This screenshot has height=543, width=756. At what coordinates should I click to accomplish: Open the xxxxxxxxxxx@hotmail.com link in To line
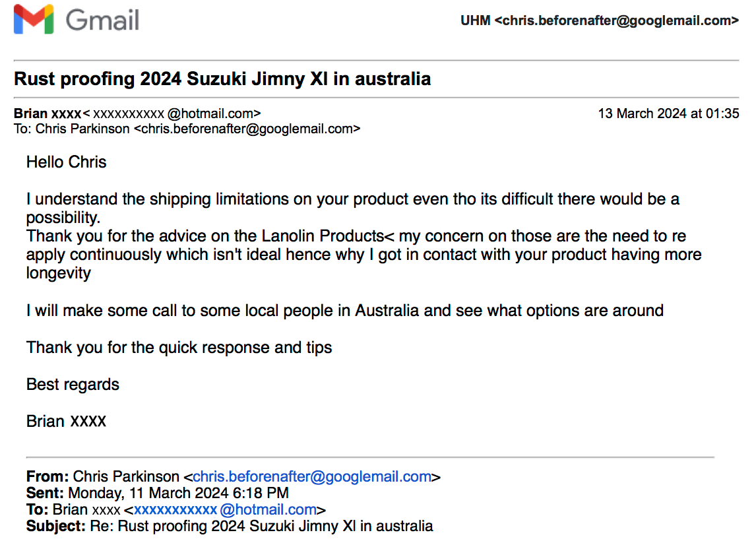[x=225, y=509]
